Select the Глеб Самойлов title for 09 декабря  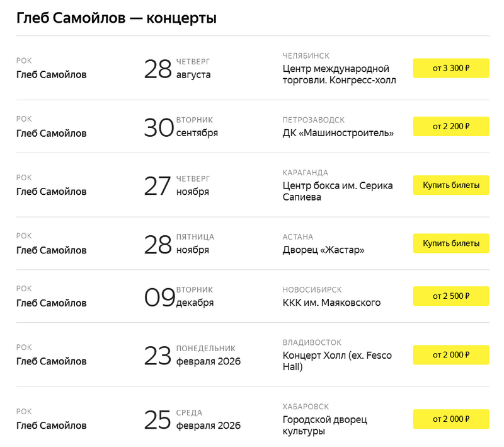(52, 303)
